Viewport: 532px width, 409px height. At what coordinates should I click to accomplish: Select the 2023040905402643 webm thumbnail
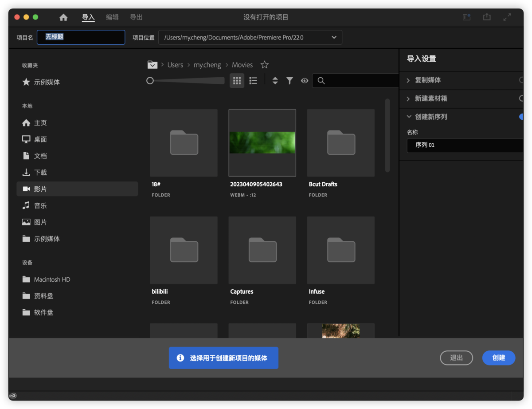[x=262, y=143]
